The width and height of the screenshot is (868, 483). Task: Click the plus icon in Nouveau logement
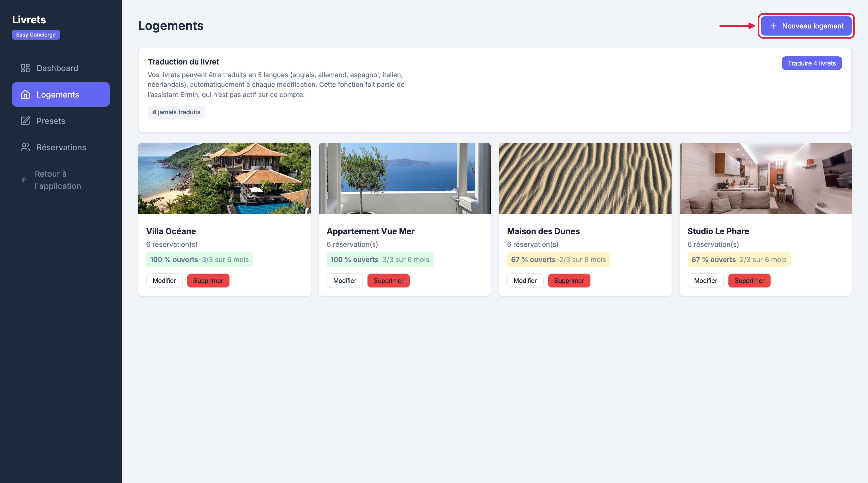(773, 26)
